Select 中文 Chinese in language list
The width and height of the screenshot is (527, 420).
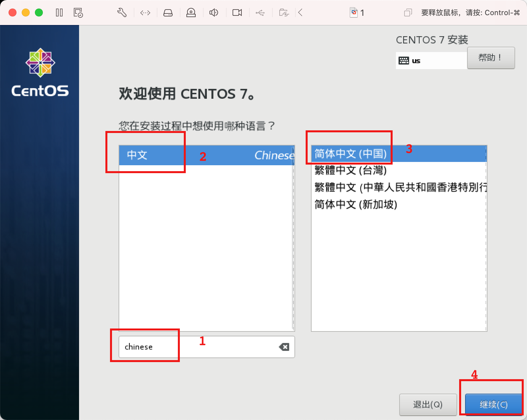point(207,155)
